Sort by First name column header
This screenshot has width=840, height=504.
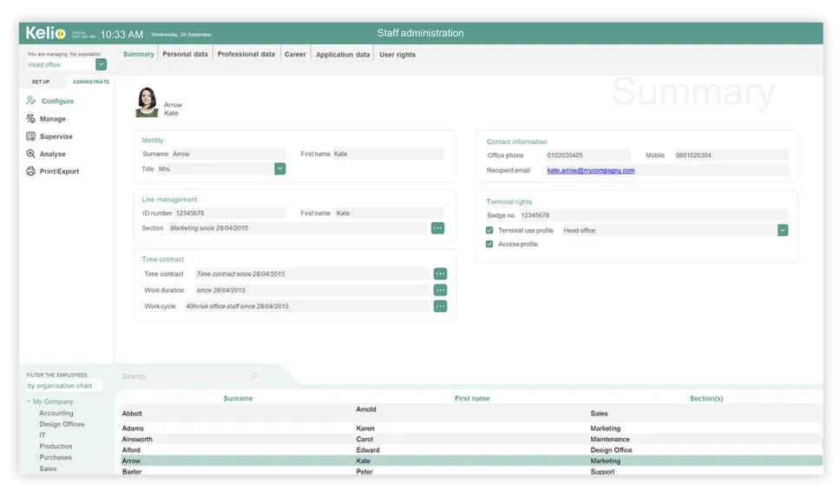pos(472,398)
